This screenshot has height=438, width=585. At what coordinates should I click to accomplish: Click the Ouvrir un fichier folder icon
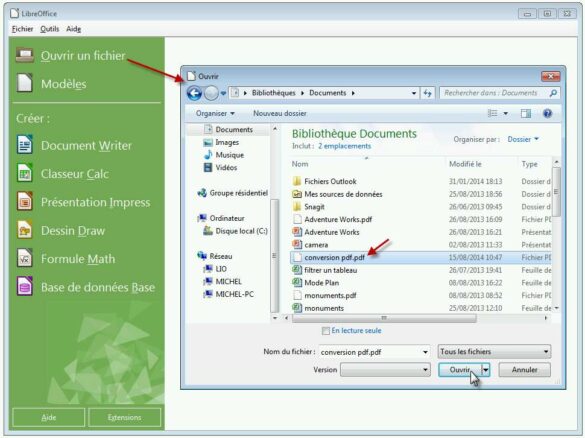click(25, 55)
